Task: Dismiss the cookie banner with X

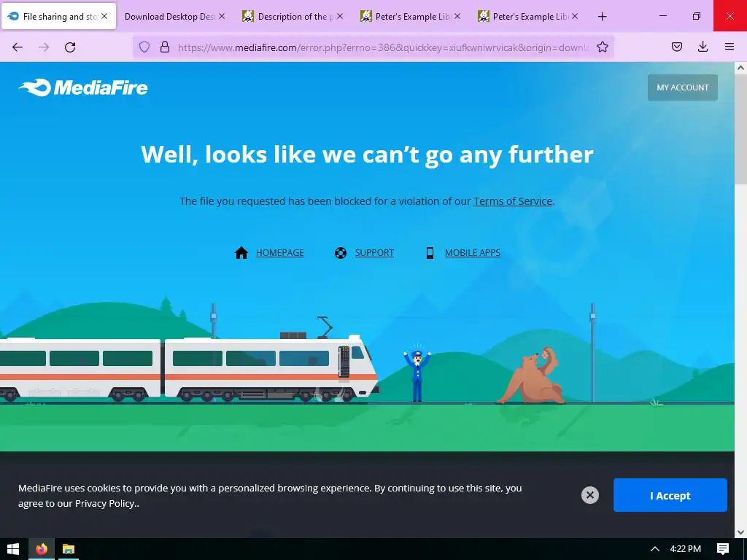Action: [x=589, y=495]
